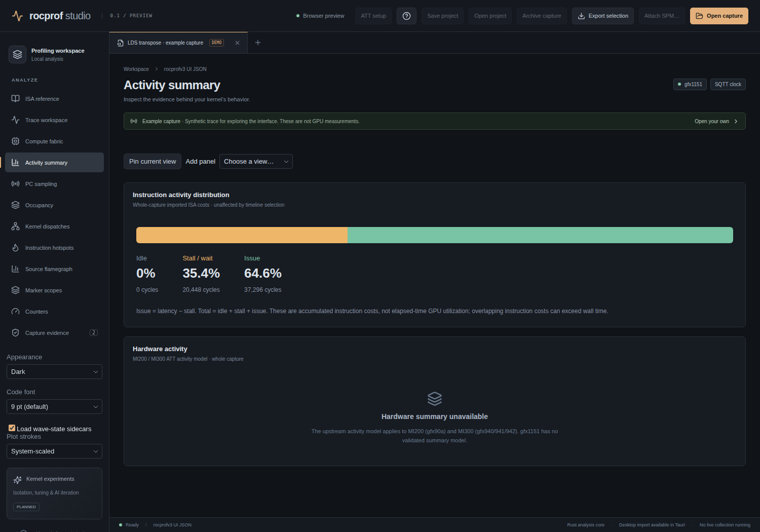This screenshot has height=532, width=760.
Task: Click the Capture evidence shield icon
Action: click(x=16, y=333)
